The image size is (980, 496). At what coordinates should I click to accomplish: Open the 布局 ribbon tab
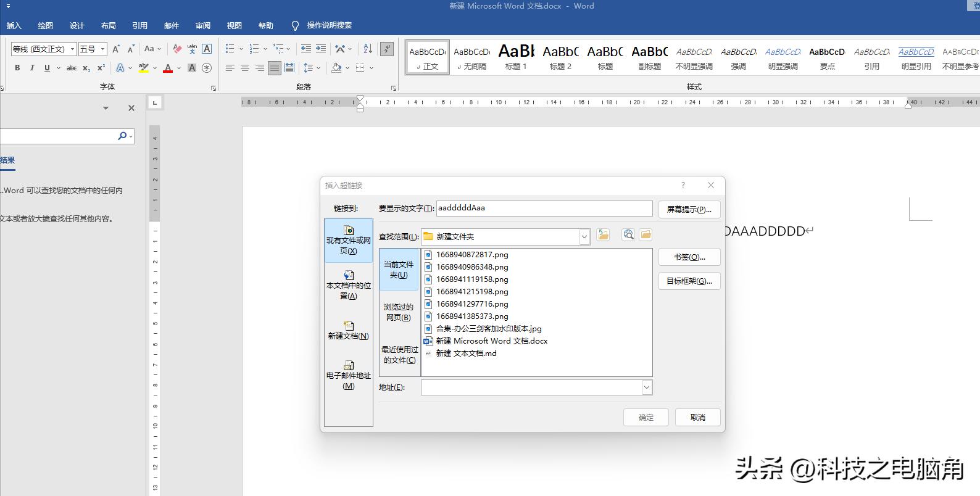click(x=108, y=25)
